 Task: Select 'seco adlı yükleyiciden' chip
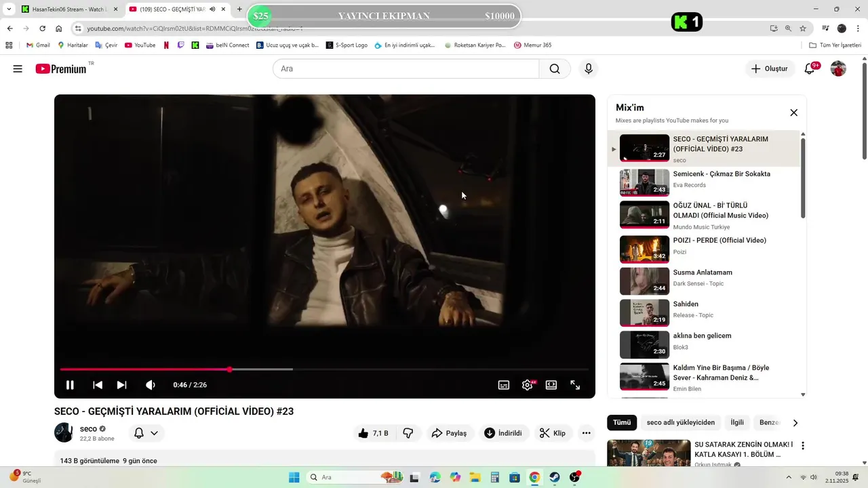681,422
